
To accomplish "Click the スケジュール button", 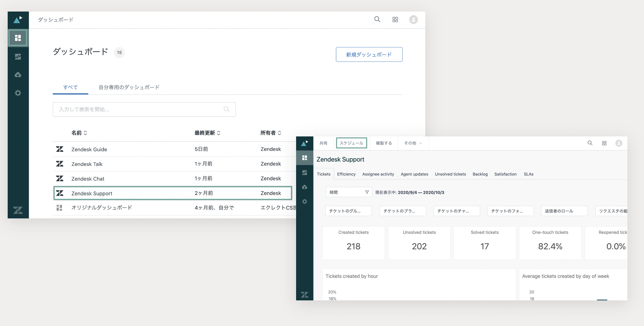I will (351, 143).
